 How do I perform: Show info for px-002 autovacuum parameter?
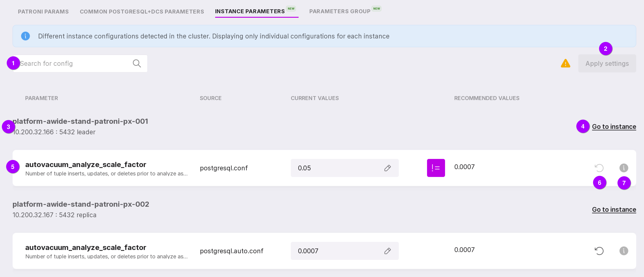(x=623, y=251)
